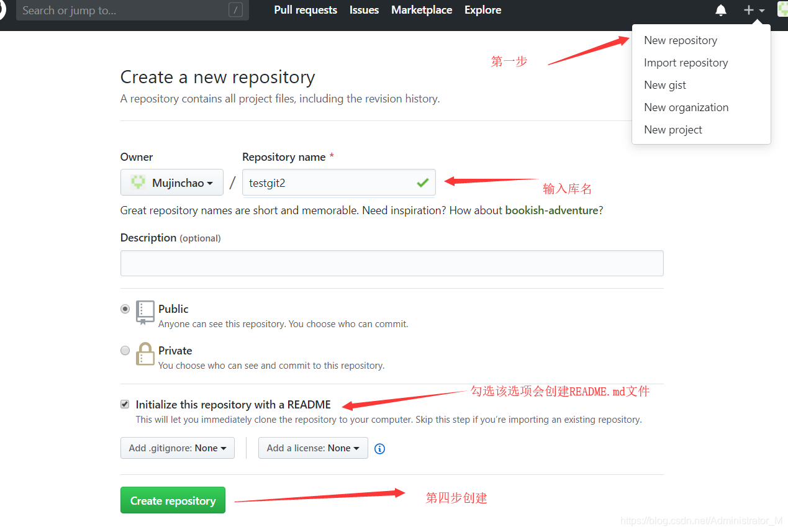Viewport: 788px width, 532px height.
Task: Open the user avatar menu
Action: point(782,9)
